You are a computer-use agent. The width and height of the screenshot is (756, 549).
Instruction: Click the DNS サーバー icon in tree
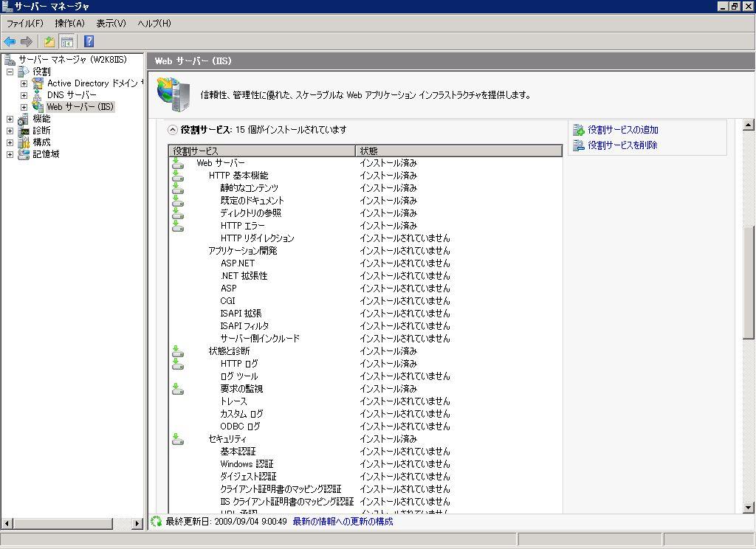(x=38, y=95)
